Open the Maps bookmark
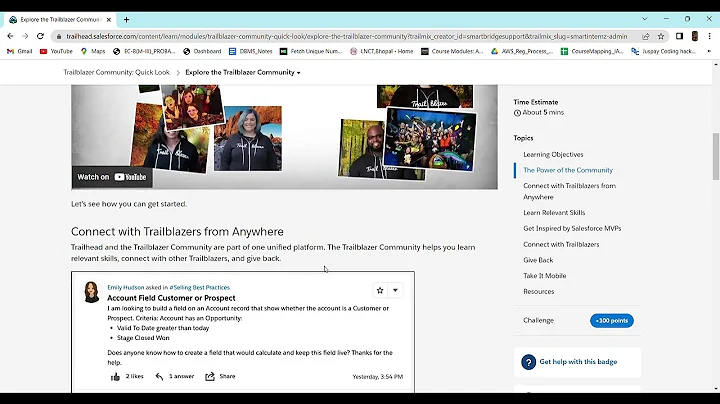 (93, 51)
